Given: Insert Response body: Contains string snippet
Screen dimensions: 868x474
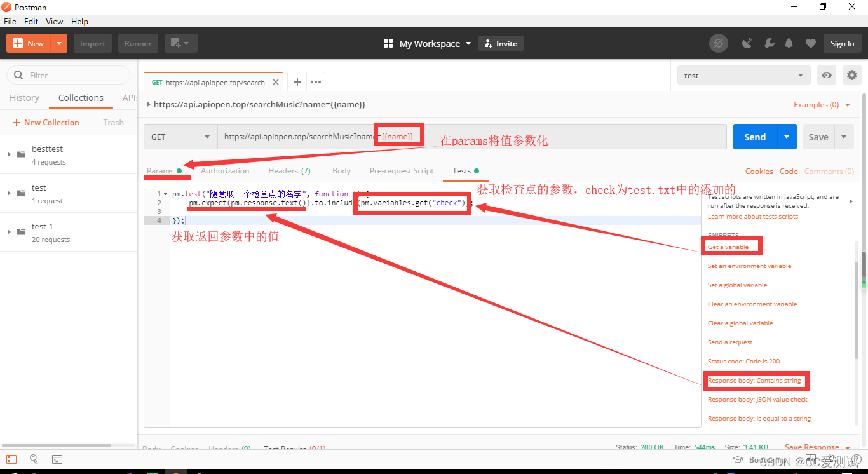Looking at the screenshot, I should 754,381.
